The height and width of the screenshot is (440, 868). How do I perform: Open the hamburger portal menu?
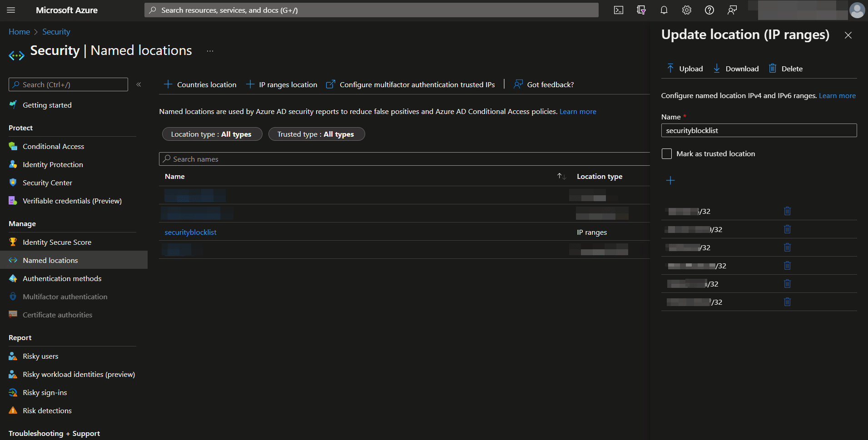point(11,10)
